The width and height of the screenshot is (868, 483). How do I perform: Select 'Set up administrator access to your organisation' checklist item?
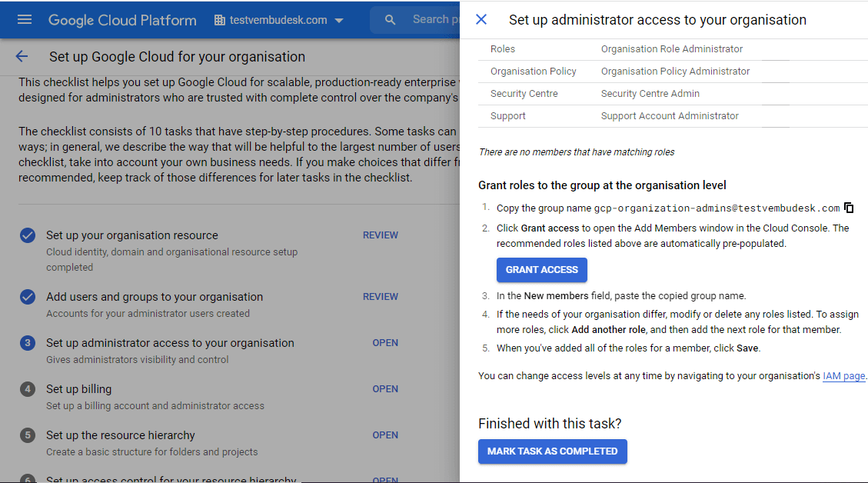[x=170, y=343]
